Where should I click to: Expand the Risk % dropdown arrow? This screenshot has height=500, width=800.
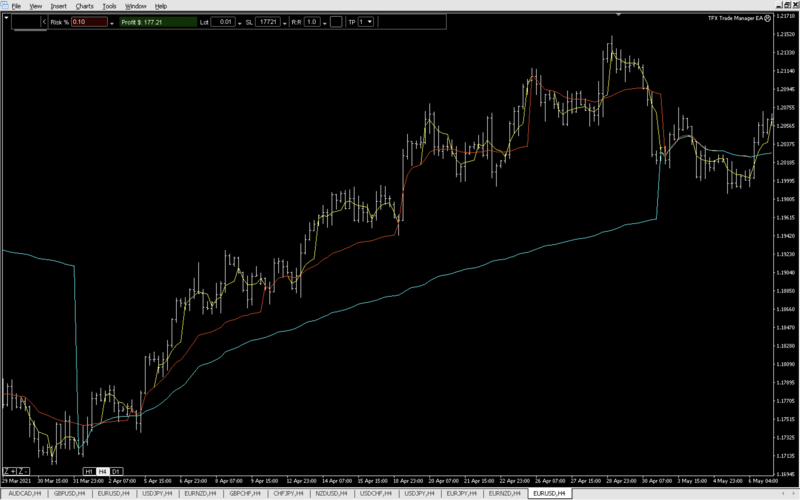[x=112, y=23]
